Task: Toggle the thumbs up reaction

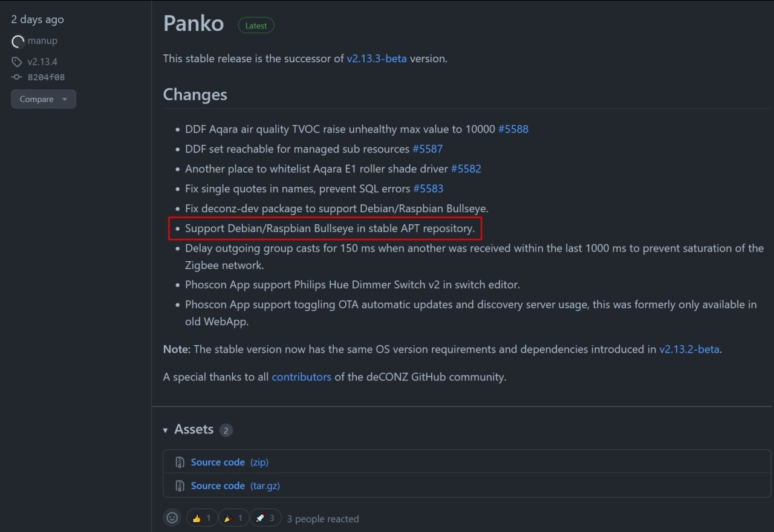Action: coord(202,518)
